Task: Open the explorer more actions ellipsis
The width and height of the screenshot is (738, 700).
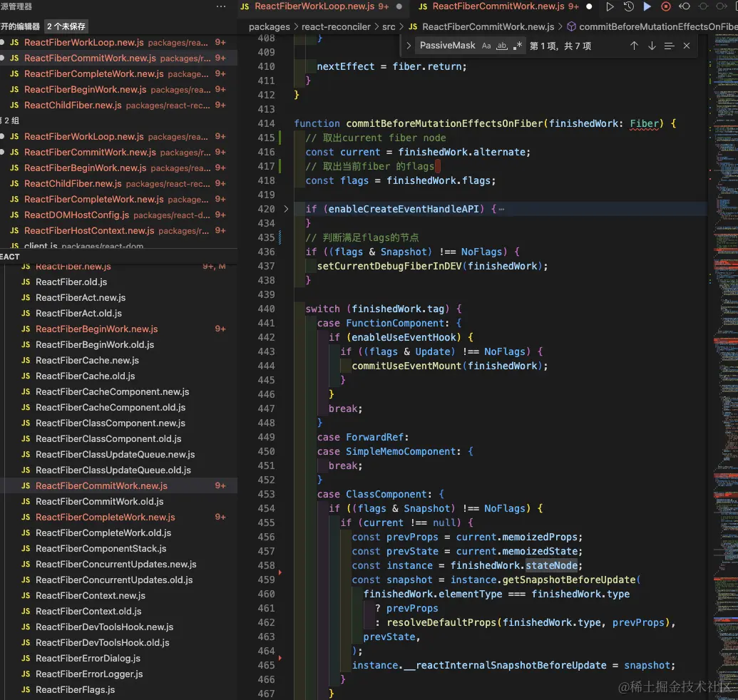Action: click(x=221, y=6)
